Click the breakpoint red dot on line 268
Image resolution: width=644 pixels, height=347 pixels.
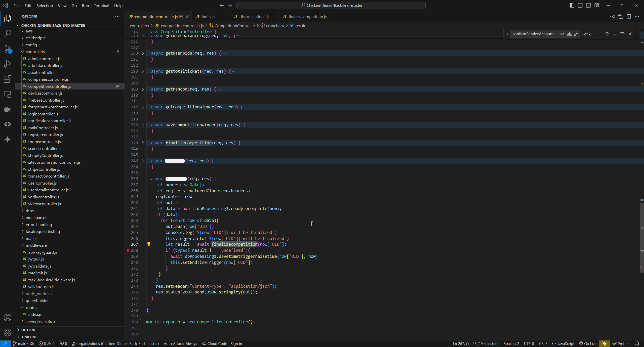[x=128, y=250]
